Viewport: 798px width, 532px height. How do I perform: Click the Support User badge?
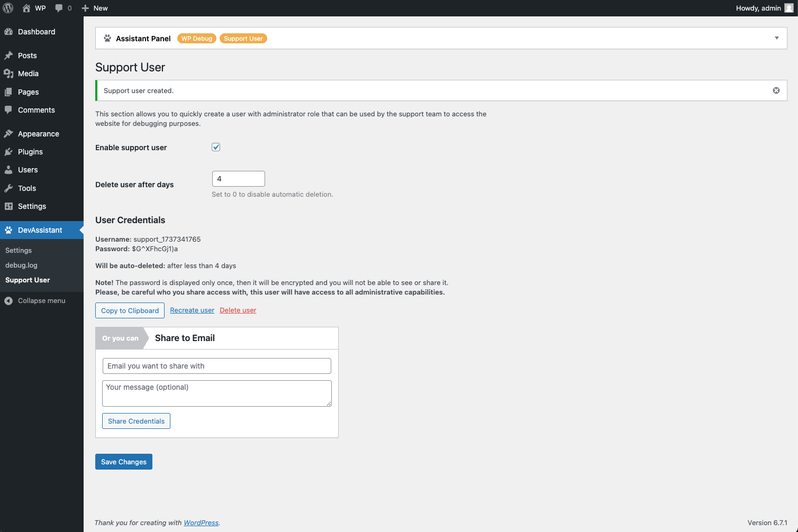[x=243, y=39]
